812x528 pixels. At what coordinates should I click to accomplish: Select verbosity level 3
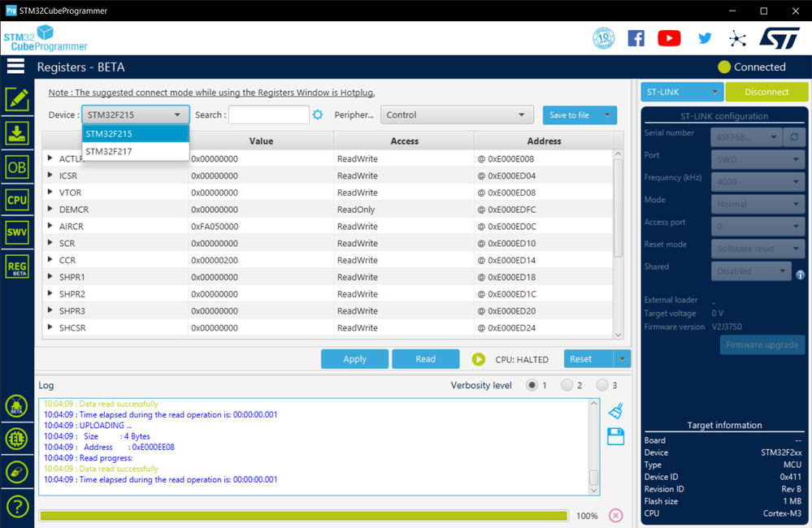[601, 385]
